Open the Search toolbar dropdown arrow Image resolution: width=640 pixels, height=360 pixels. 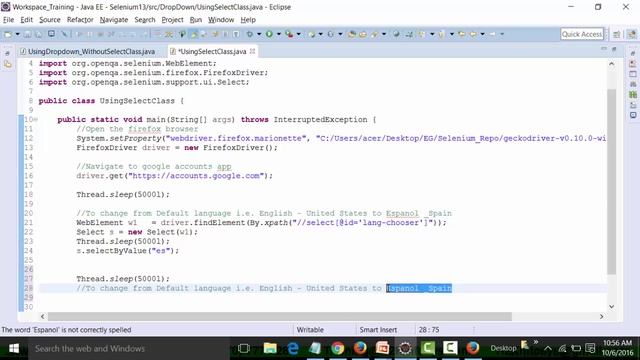384,34
